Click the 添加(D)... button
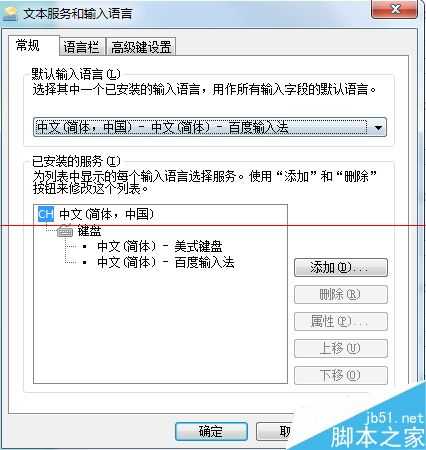The width and height of the screenshot is (426, 450). pyautogui.click(x=341, y=267)
